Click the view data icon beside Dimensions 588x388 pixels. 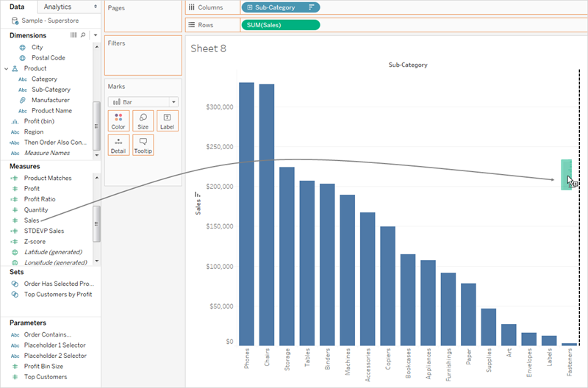point(73,35)
